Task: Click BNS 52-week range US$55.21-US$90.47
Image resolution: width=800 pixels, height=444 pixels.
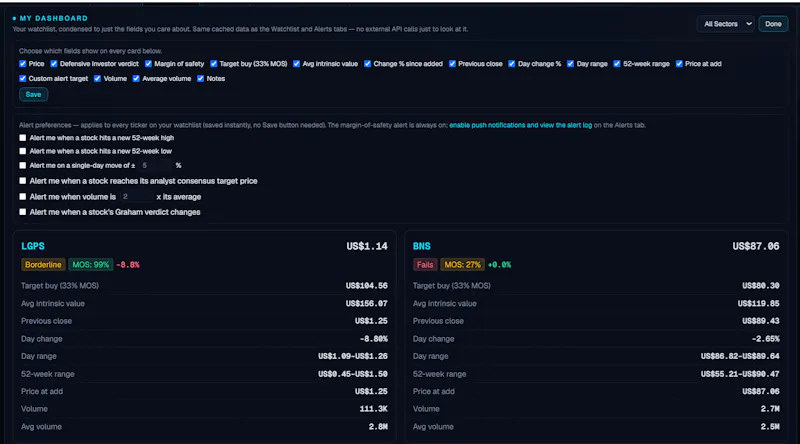Action: point(740,374)
